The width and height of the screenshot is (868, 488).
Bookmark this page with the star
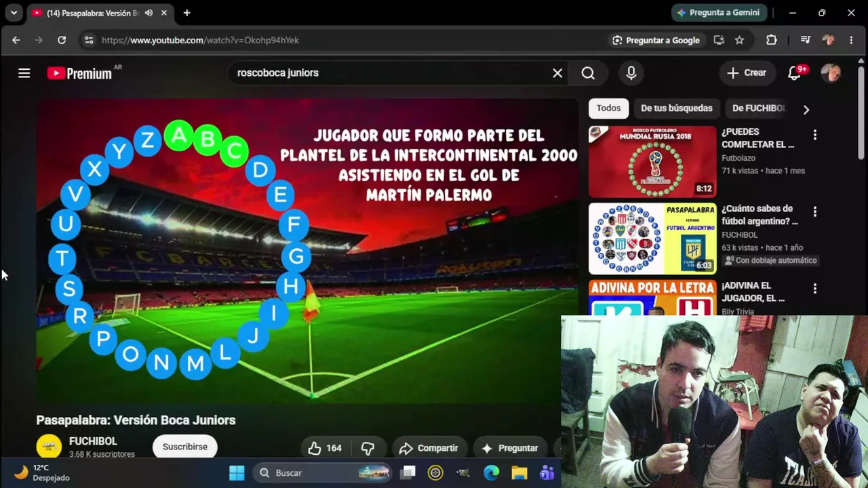point(739,40)
